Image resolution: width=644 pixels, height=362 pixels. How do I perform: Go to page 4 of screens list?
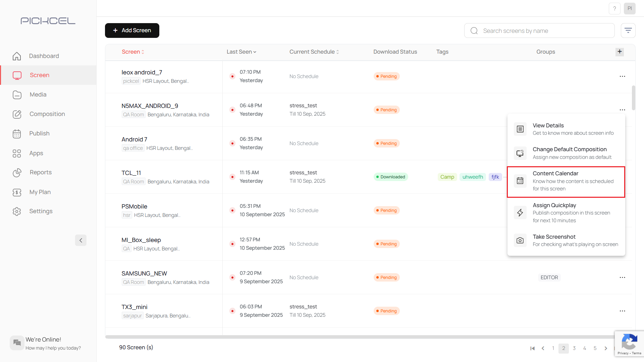(585, 348)
